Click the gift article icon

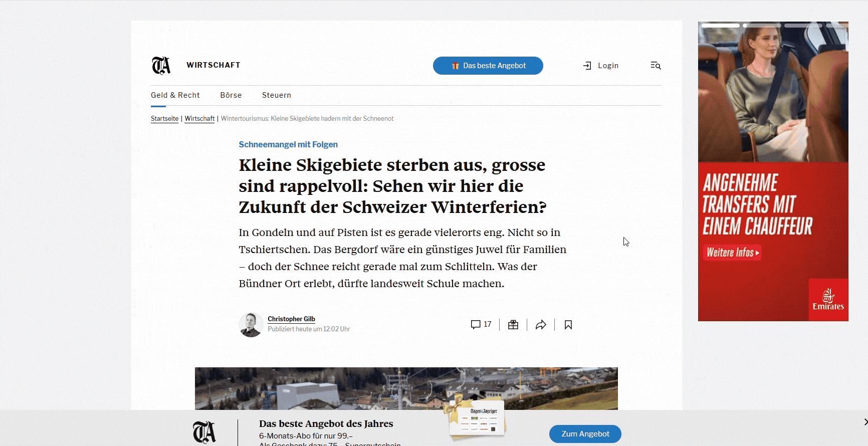click(x=513, y=325)
